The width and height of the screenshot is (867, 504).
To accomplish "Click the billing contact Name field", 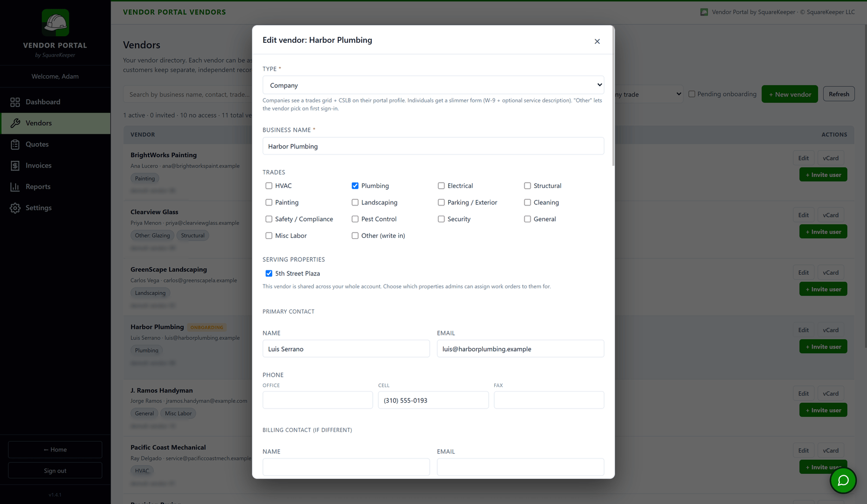I will (346, 467).
